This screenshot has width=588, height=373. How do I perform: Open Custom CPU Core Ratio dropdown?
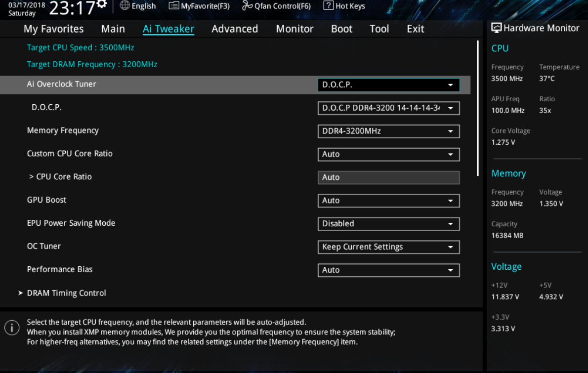[x=388, y=155]
